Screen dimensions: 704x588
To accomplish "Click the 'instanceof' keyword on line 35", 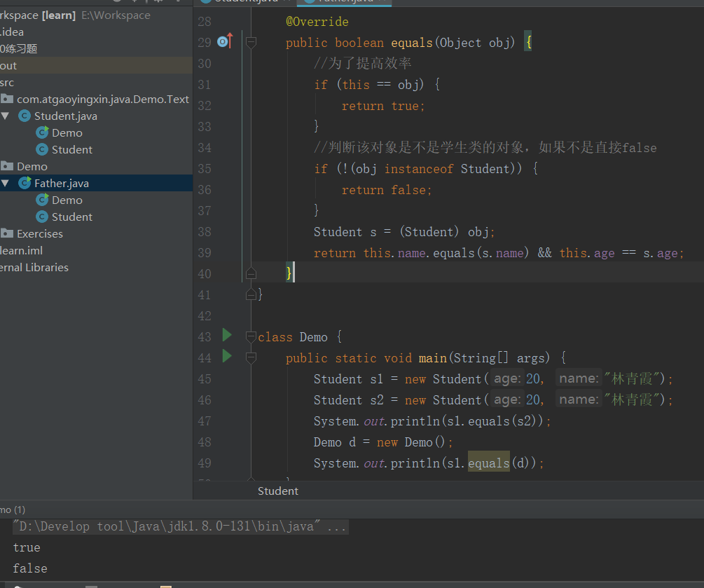I will (418, 169).
